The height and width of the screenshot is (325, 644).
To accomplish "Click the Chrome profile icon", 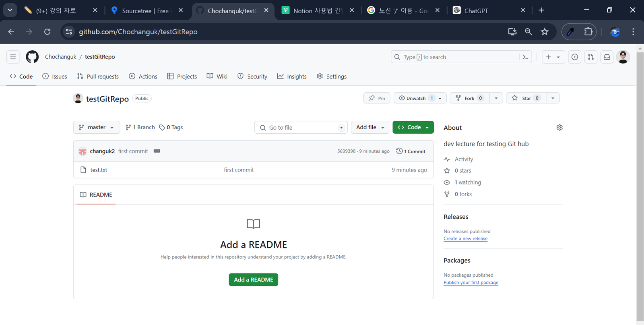I will (x=615, y=32).
